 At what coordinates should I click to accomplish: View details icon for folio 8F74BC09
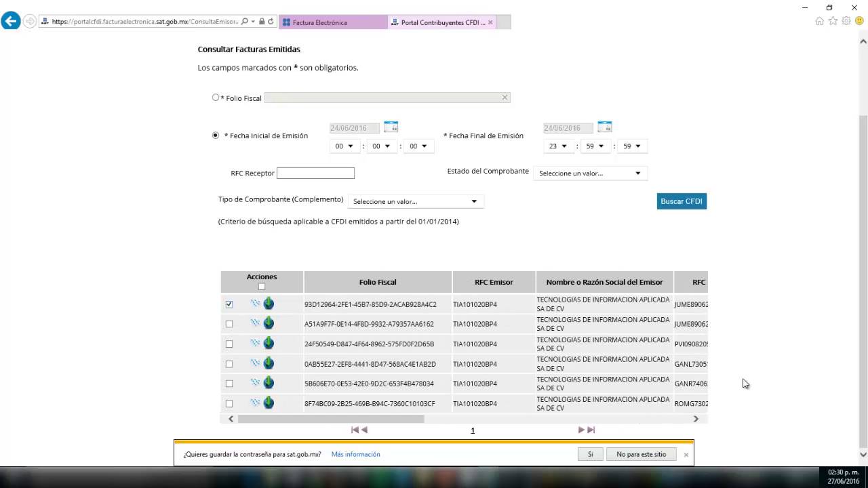click(255, 403)
